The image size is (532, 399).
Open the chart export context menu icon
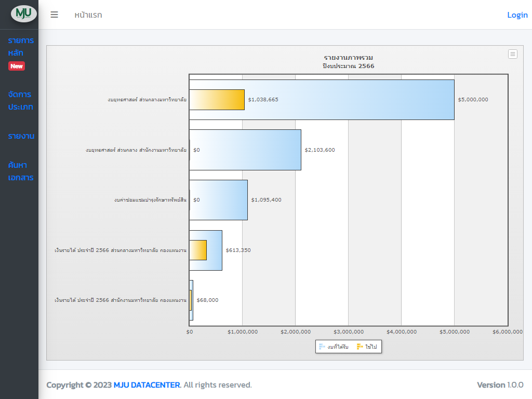click(x=512, y=54)
